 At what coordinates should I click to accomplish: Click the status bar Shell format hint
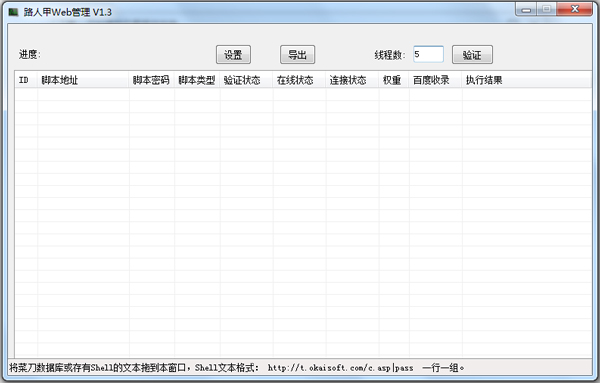tap(236, 368)
